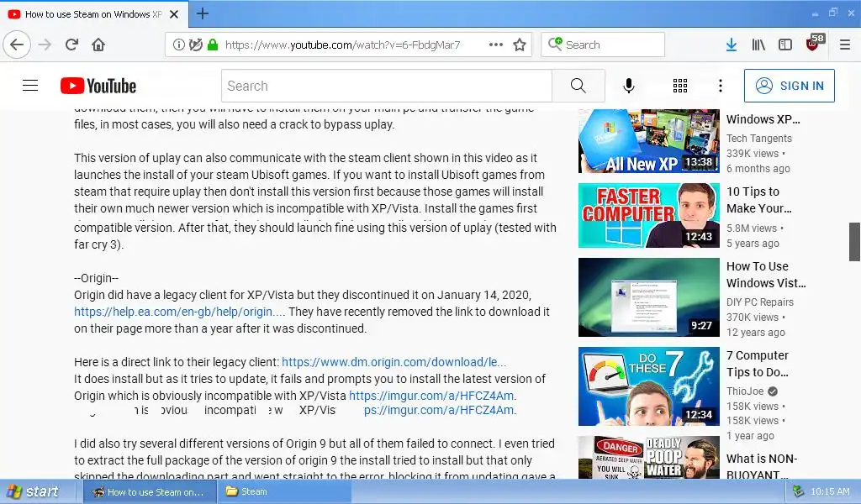Open the Windows XP start button
861x504 pixels.
tap(33, 491)
